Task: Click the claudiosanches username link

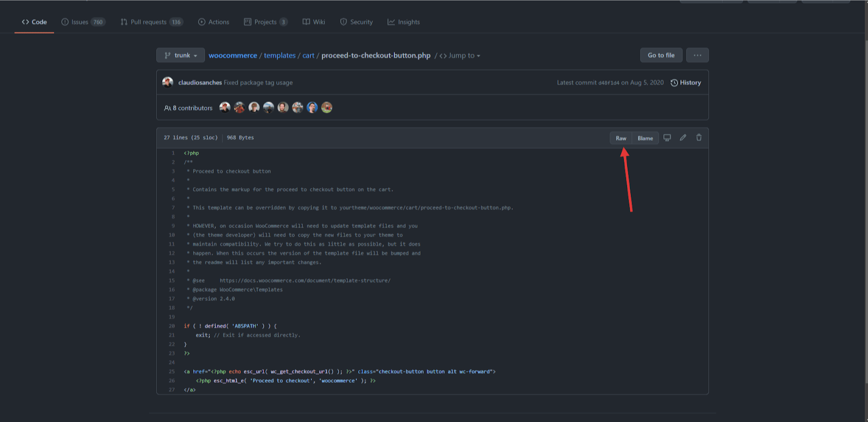Action: point(200,83)
